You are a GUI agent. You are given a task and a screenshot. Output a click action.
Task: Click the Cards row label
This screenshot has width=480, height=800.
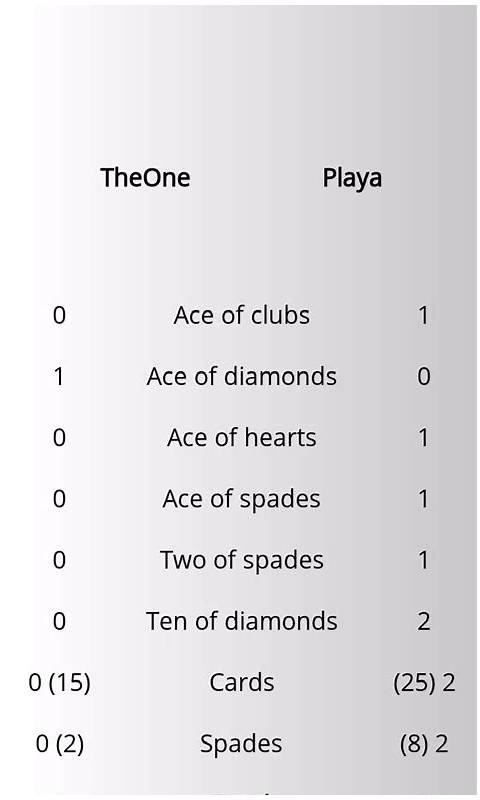[241, 682]
